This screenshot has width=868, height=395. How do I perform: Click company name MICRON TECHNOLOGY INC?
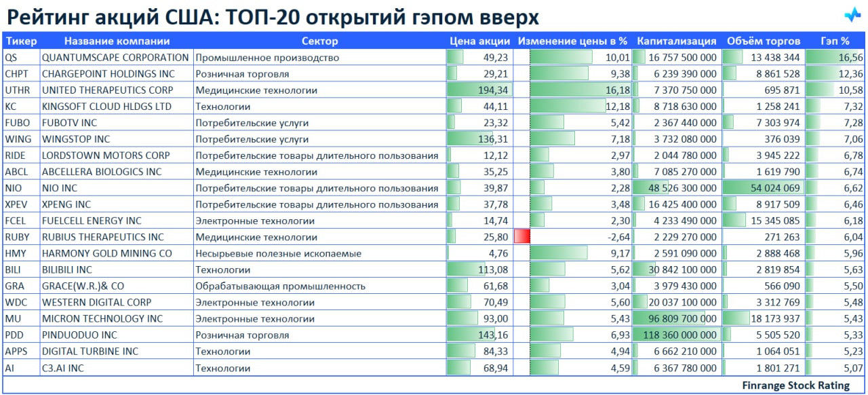102,318
